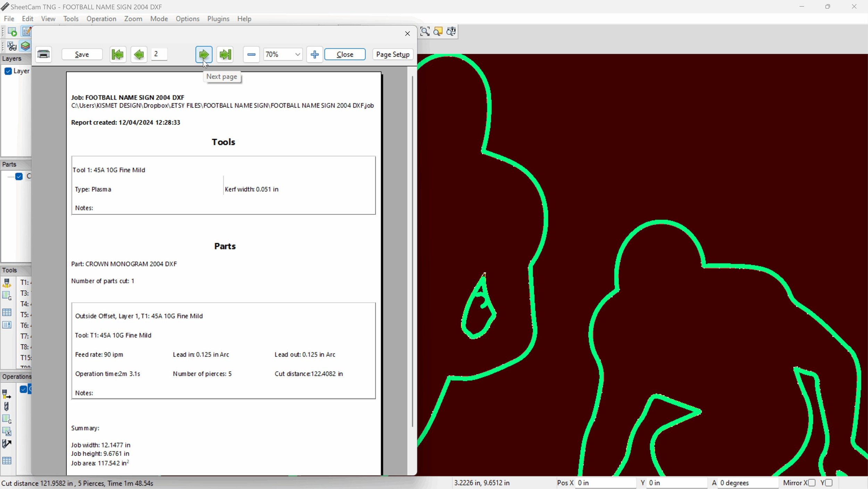Viewport: 868px width, 489px height.
Task: Open the Help menu
Action: tap(244, 19)
